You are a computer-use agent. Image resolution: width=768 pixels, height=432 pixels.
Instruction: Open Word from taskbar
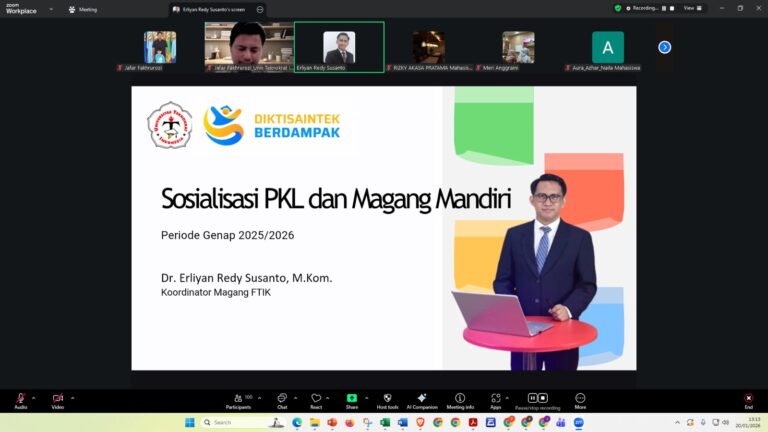click(x=403, y=422)
